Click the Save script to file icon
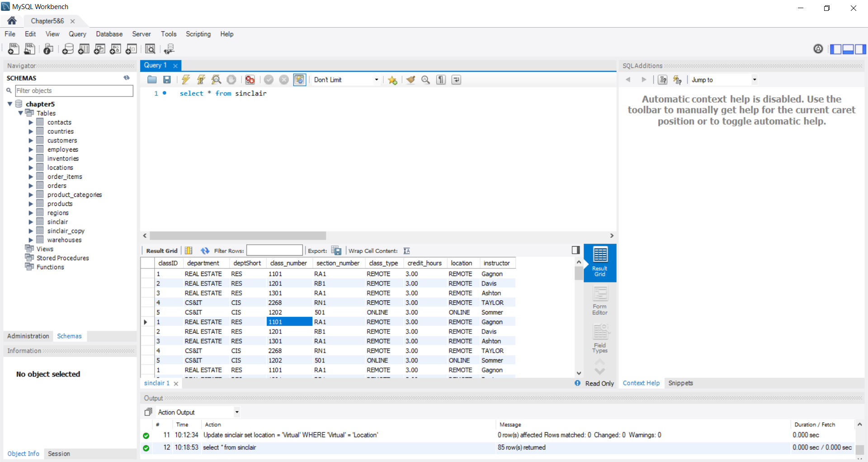Viewport: 868px width, 462px height. 167,80
